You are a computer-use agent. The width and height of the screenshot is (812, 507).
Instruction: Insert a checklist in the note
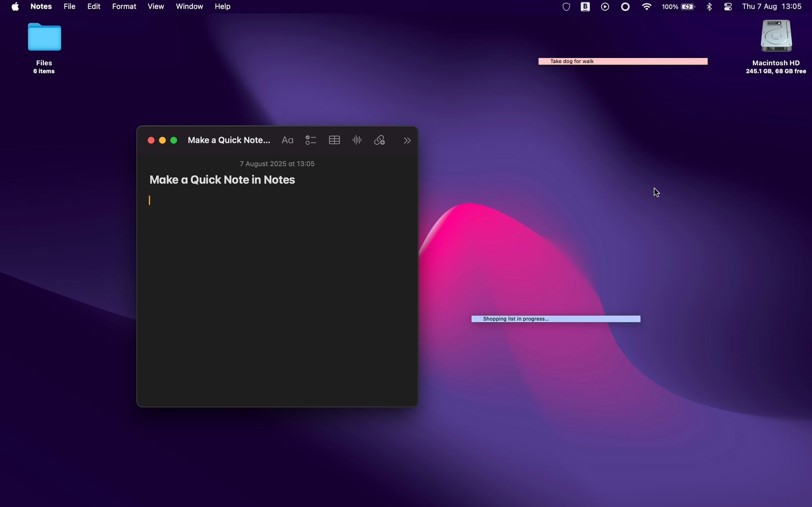311,140
